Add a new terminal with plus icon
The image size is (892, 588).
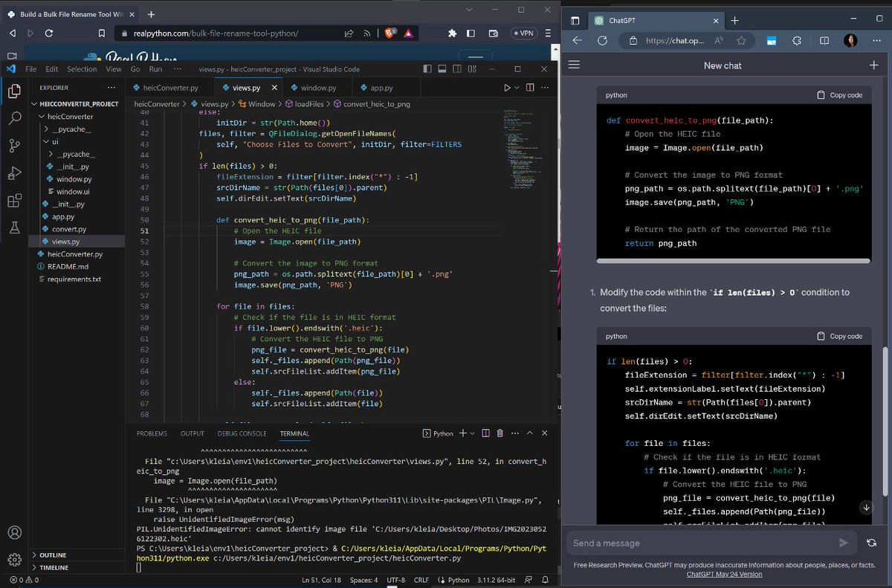(x=462, y=433)
